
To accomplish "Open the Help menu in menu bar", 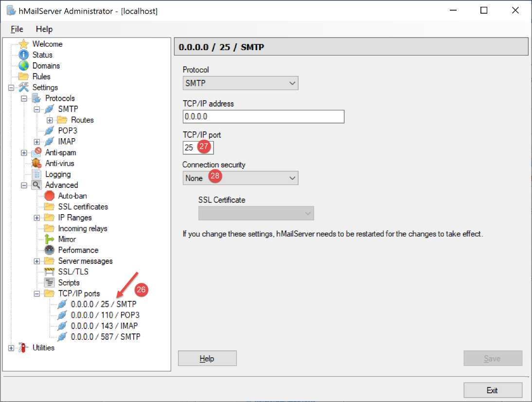I will click(44, 29).
